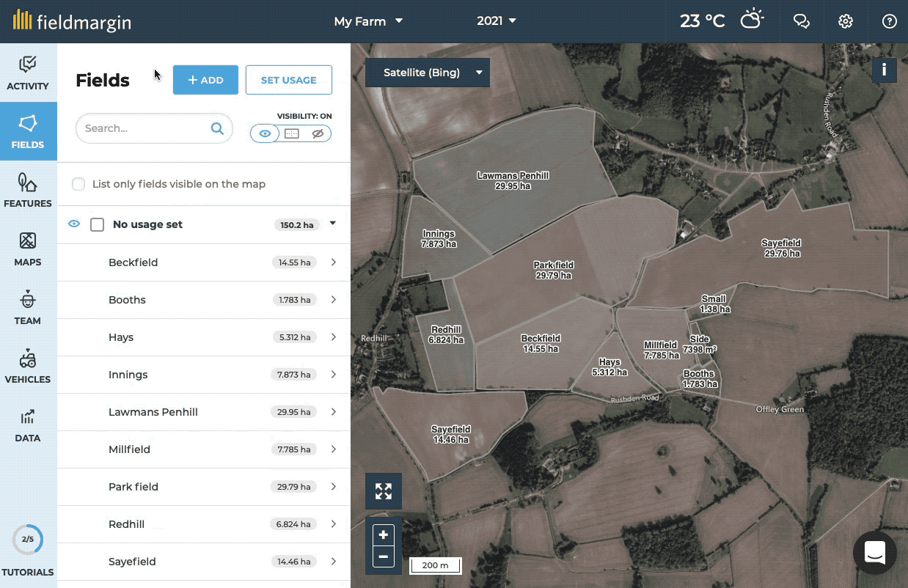Open the Vehicles panel in the sidebar

(x=28, y=365)
